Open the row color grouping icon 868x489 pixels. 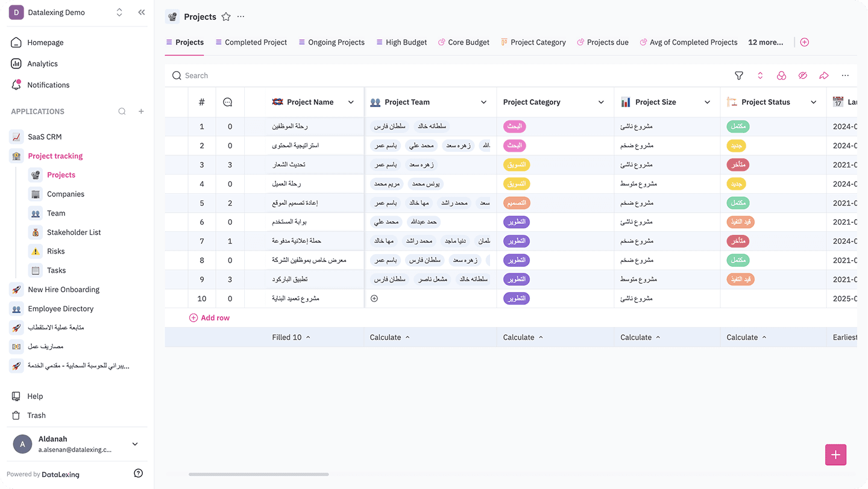[x=781, y=75]
